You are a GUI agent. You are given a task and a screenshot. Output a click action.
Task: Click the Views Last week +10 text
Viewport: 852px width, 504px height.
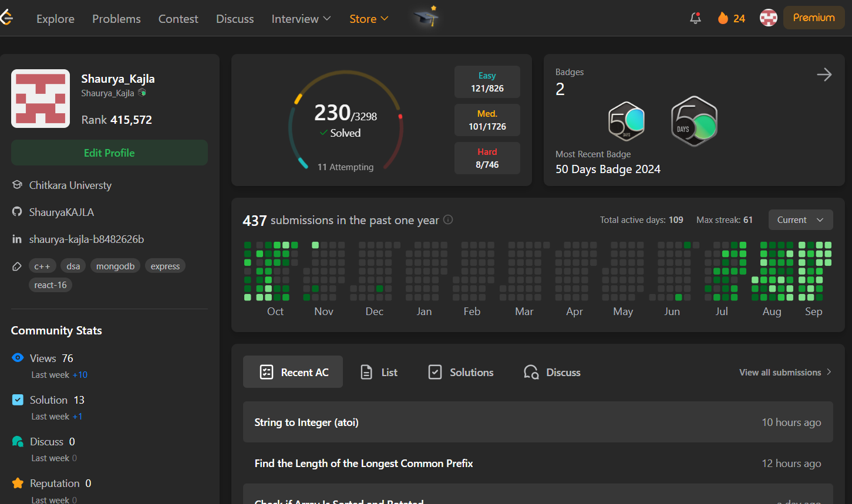point(59,374)
